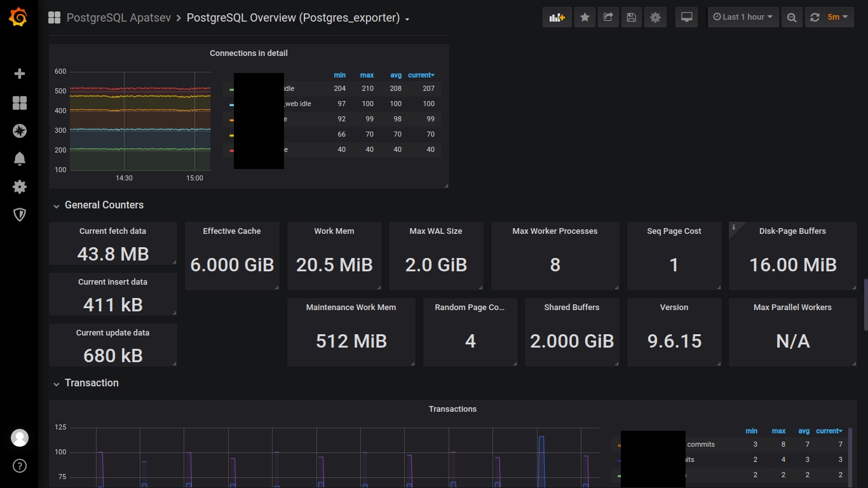This screenshot has height=488, width=868.
Task: Click the PostgreSQL Apatsev folder link
Action: [118, 18]
